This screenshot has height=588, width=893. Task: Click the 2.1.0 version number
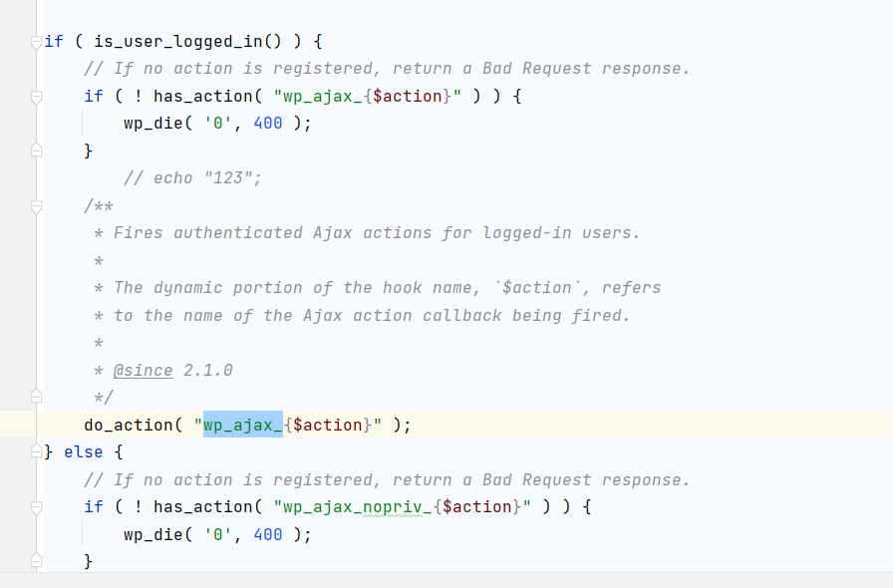tap(208, 371)
